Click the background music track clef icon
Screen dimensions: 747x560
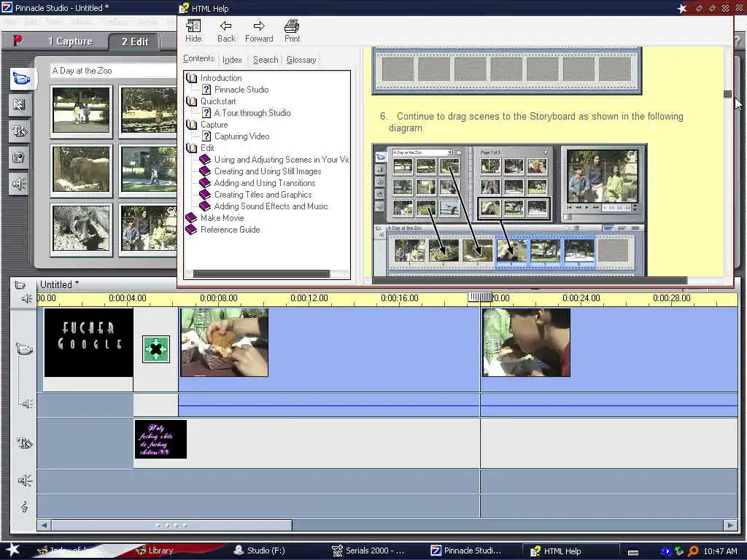(24, 506)
